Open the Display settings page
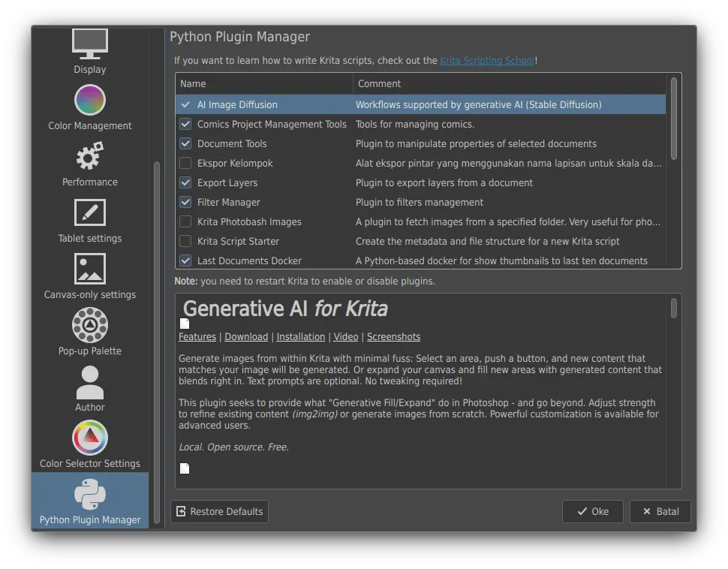This screenshot has height=569, width=728. pyautogui.click(x=89, y=51)
